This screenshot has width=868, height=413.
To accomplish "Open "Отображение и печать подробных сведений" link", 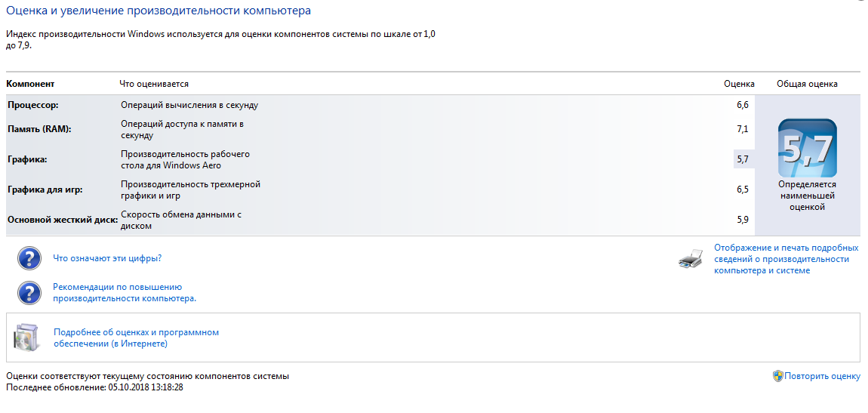I will [x=786, y=258].
